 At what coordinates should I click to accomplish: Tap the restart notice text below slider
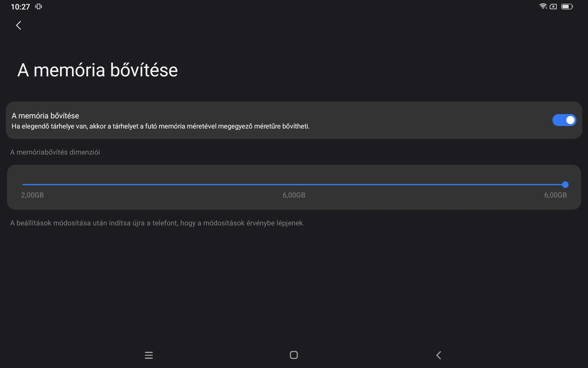157,223
